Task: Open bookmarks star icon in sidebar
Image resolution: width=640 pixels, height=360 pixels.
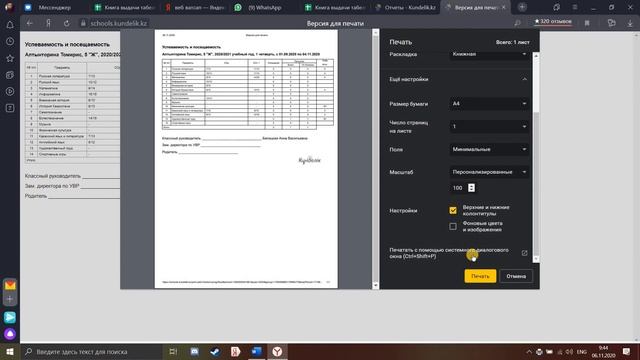Action: coord(10,58)
